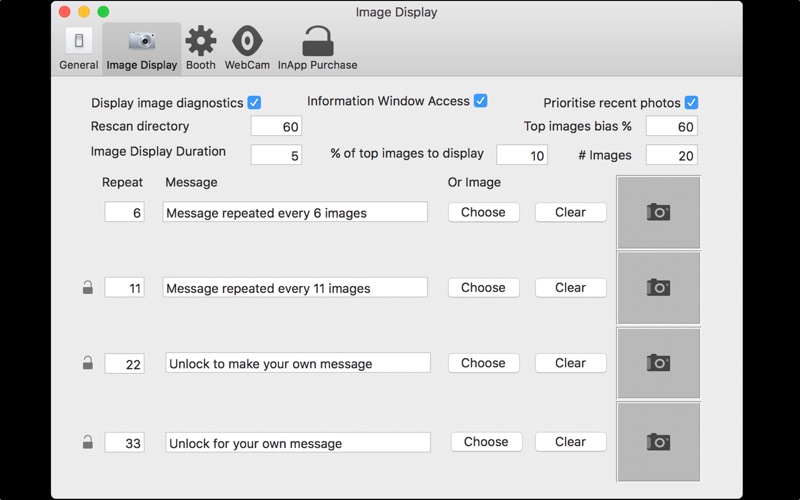The height and width of the screenshot is (500, 800).
Task: Click the repeat field showing 33
Action: tap(124, 442)
